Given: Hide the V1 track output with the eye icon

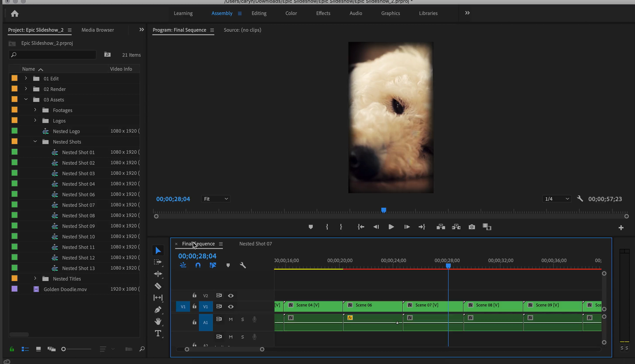Looking at the screenshot, I should tap(231, 306).
